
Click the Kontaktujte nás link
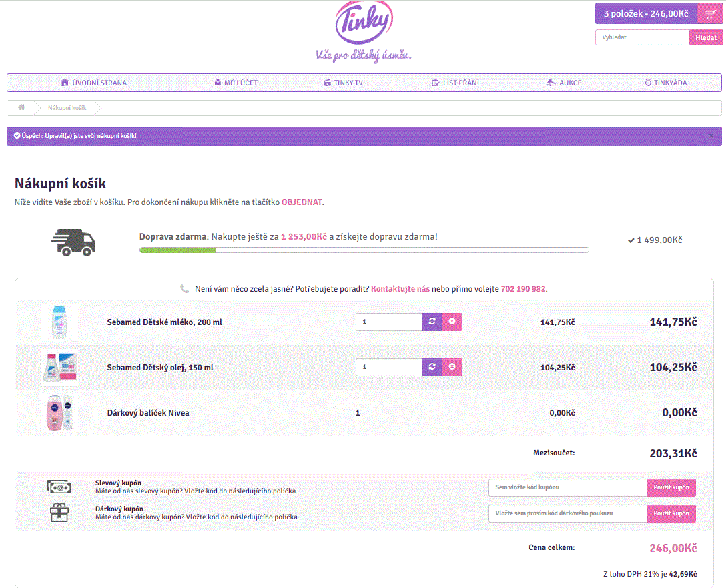[x=400, y=289]
